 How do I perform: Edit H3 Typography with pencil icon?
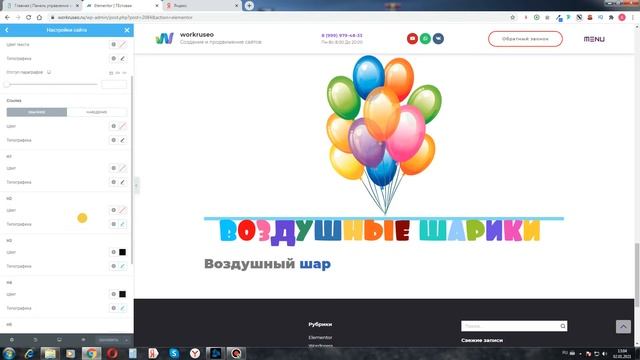(x=122, y=266)
